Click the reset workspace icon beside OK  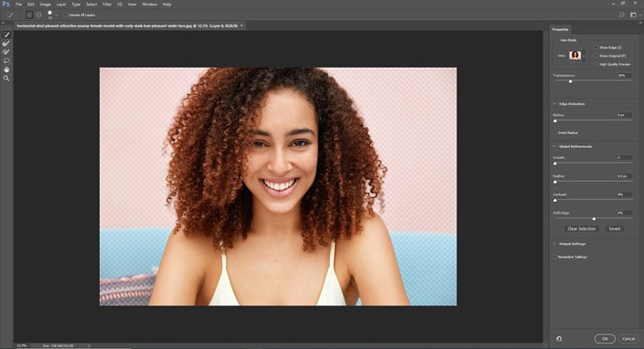(558, 339)
